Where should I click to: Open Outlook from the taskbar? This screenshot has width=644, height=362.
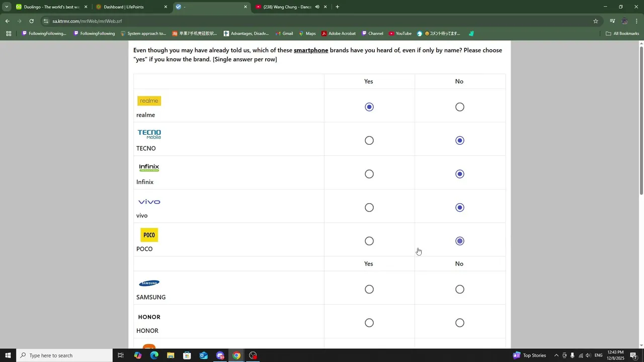[x=204, y=355]
